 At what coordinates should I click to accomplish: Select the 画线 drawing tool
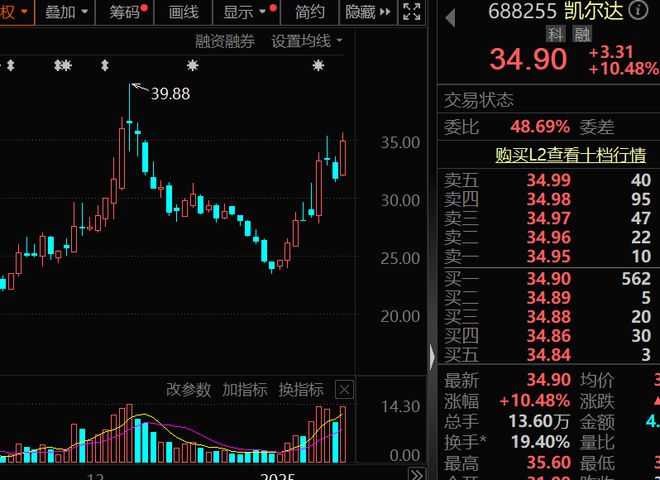pos(183,12)
